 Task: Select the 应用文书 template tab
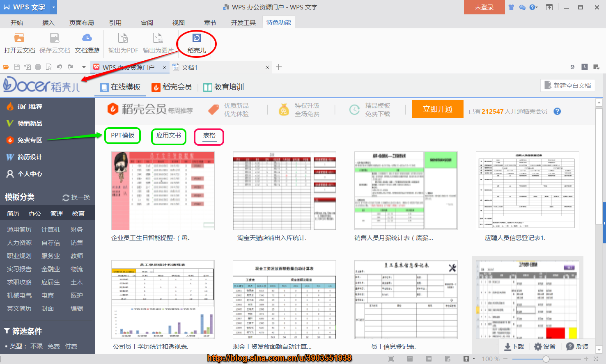click(169, 135)
